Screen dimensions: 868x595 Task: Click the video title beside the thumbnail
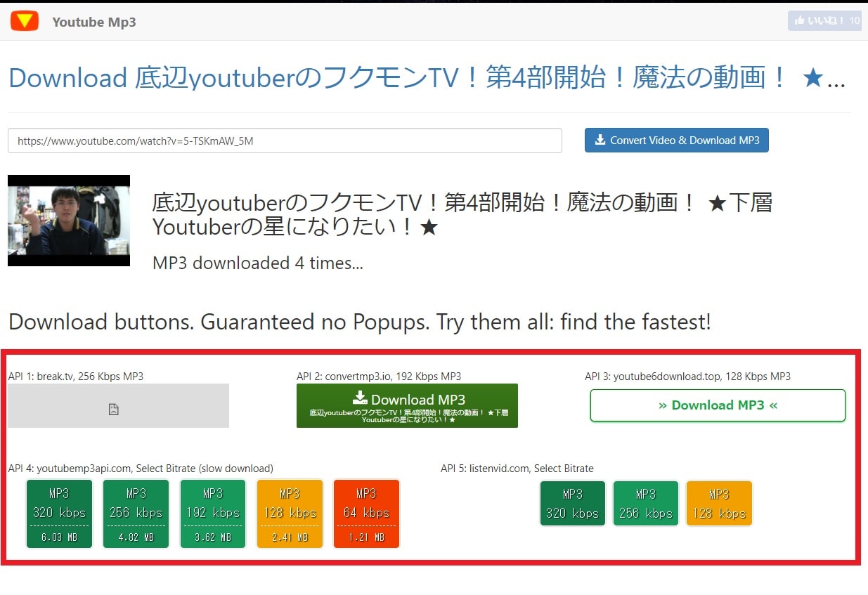tap(462, 215)
